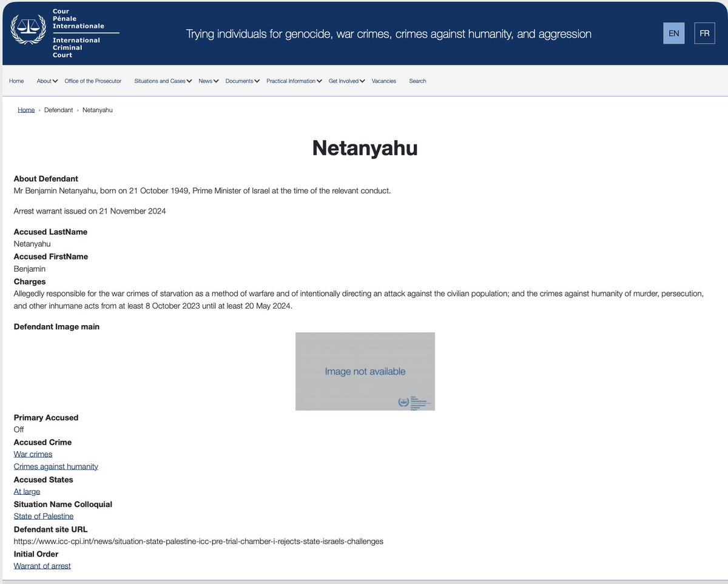
Task: Expand the Get Involved chevron
Action: point(362,81)
